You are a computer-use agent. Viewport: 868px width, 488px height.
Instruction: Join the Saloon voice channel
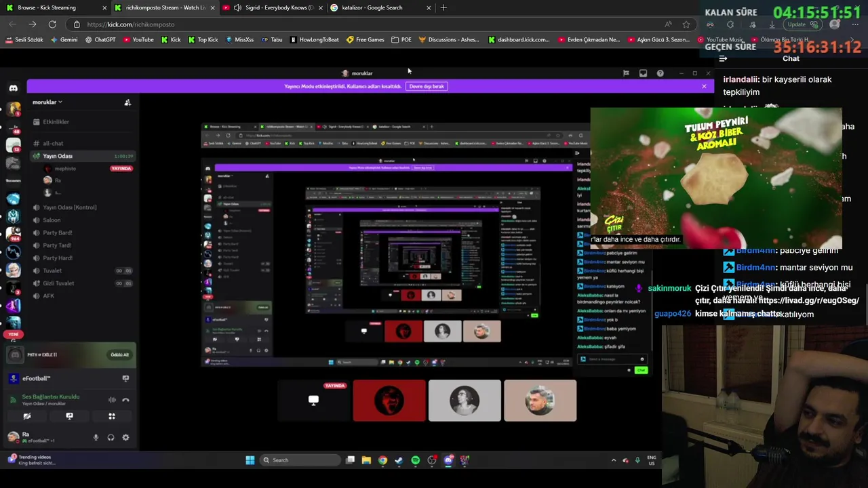(52, 220)
